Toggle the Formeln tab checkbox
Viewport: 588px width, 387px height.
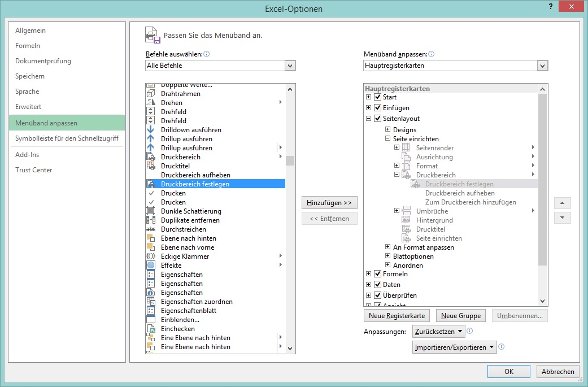pos(378,274)
